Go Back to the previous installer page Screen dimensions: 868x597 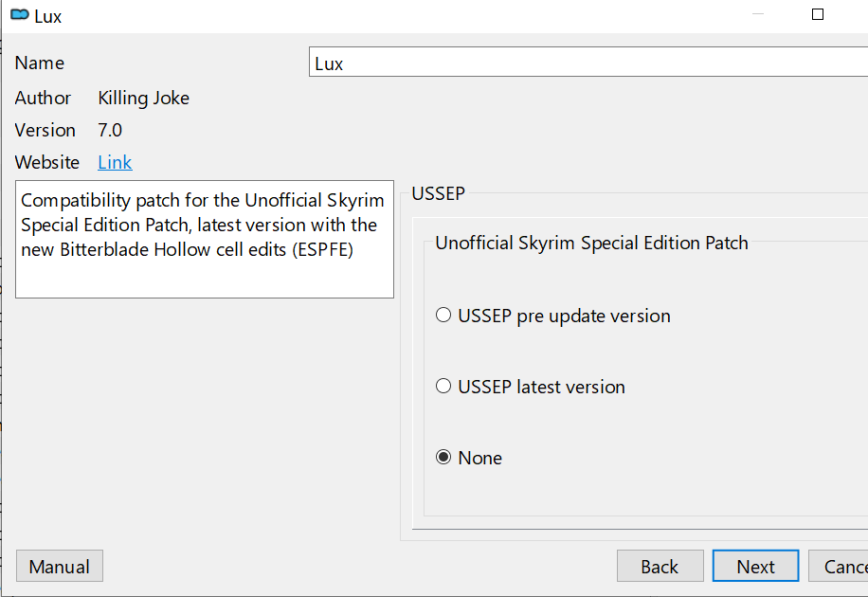660,567
